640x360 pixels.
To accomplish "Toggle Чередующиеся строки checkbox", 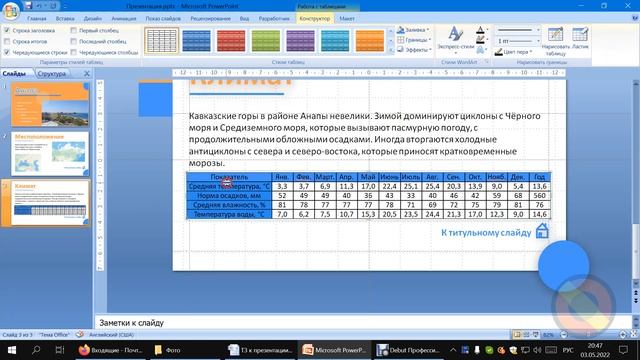I will pyautogui.click(x=7, y=52).
